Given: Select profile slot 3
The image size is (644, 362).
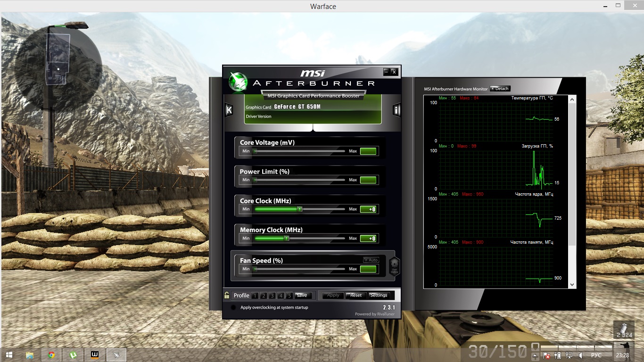Looking at the screenshot, I should tap(272, 296).
